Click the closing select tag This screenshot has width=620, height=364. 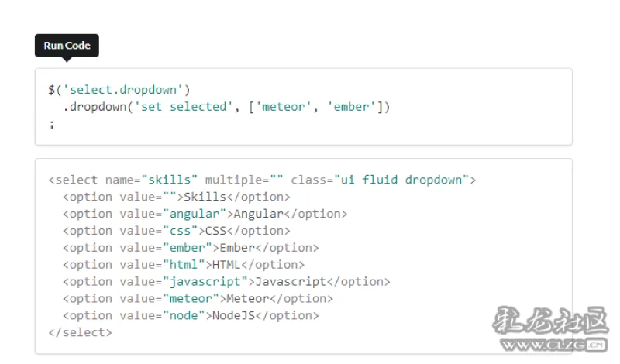click(x=81, y=333)
